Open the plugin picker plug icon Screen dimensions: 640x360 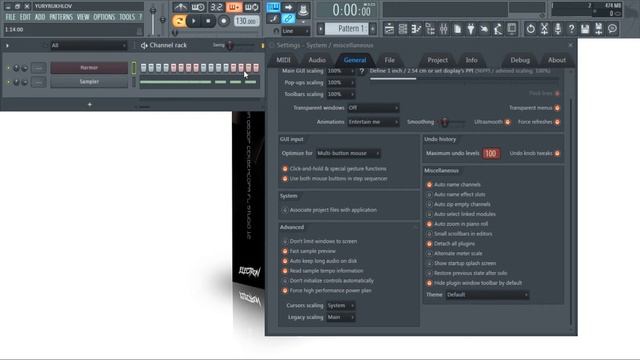[471, 29]
